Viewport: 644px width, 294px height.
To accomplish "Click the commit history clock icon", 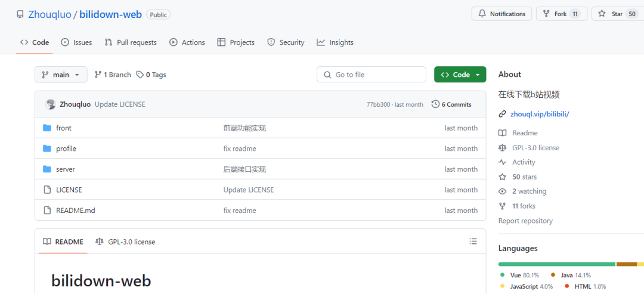I will (x=435, y=104).
